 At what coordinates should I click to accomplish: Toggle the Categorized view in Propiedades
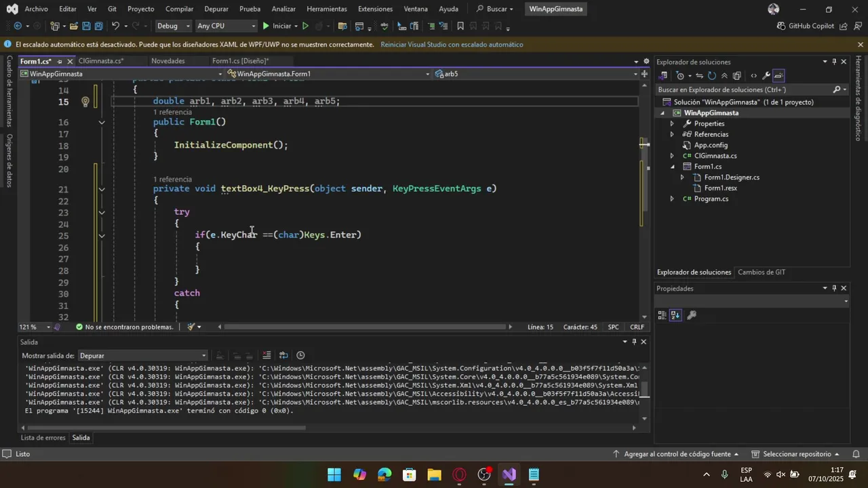click(663, 315)
